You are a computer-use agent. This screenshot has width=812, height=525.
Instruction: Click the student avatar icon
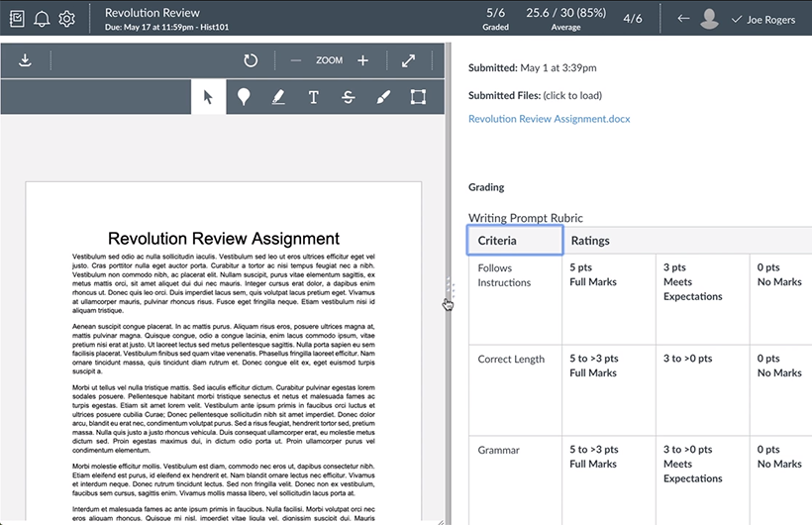click(x=709, y=19)
